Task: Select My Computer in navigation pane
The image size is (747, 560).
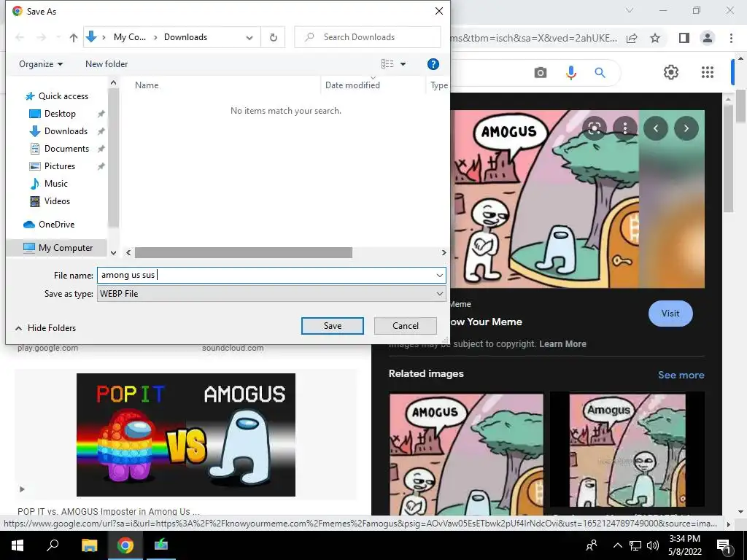Action: (x=58, y=248)
